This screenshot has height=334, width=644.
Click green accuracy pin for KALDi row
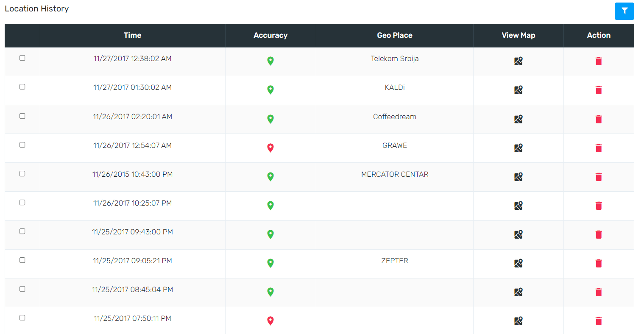point(270,90)
